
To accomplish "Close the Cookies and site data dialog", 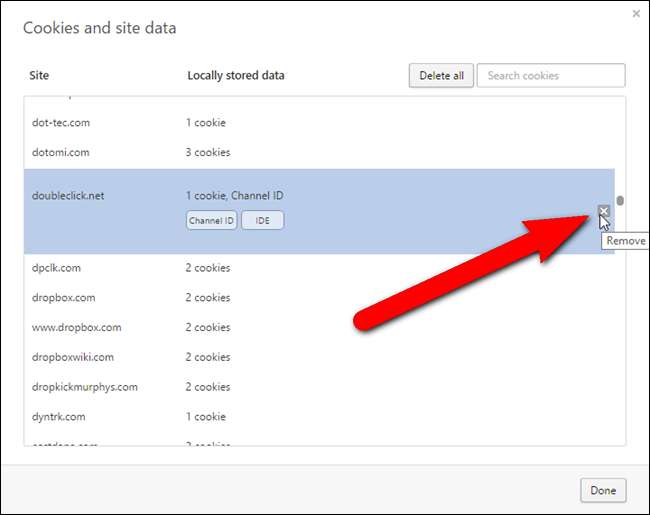I will [x=636, y=14].
